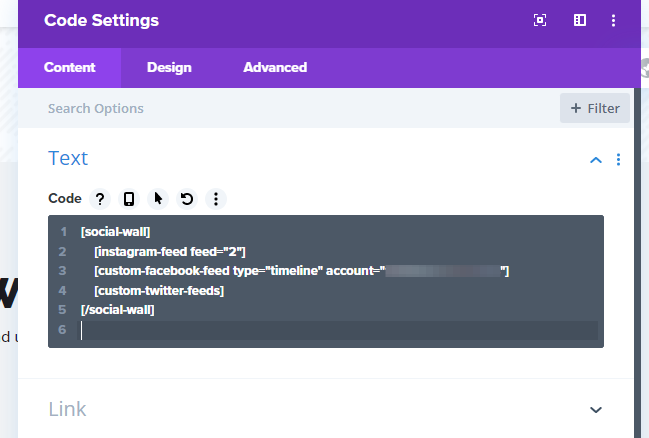Click the settings panel vertical scrollbar
649x438 pixels.
(637, 263)
